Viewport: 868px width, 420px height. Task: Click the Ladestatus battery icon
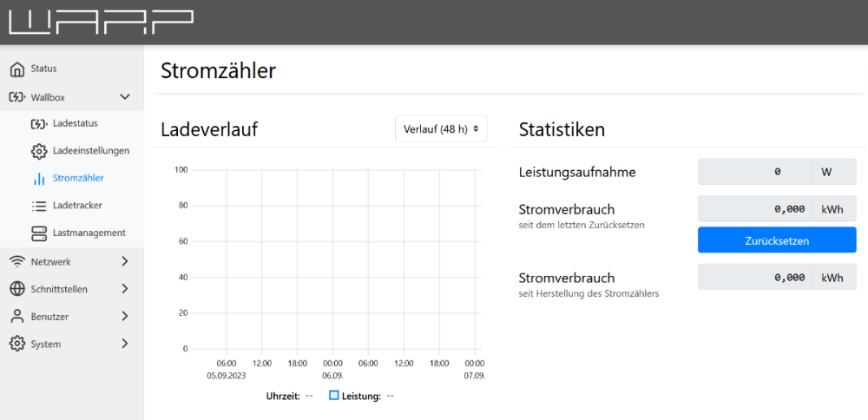click(x=38, y=124)
